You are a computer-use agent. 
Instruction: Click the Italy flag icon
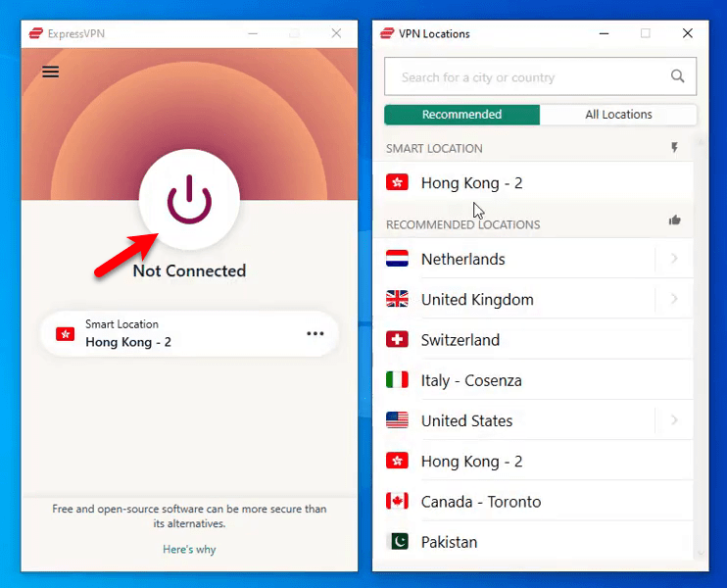pyautogui.click(x=397, y=380)
